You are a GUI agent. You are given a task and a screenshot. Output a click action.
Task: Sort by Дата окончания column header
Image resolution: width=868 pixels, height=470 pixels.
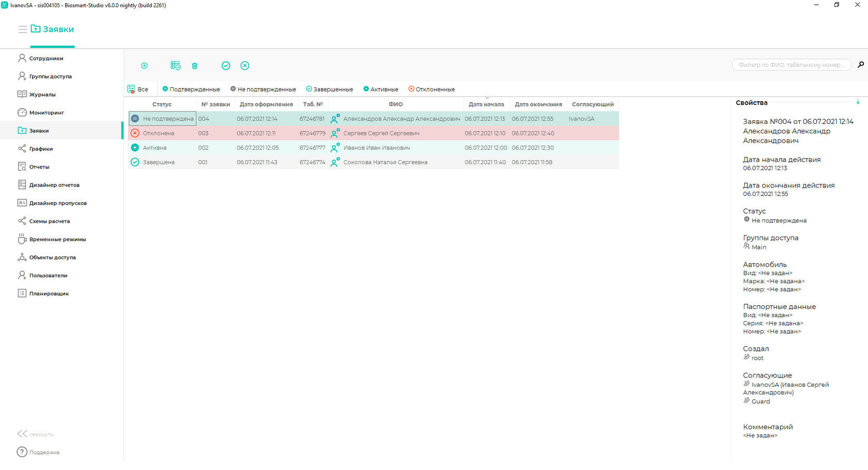click(x=538, y=104)
